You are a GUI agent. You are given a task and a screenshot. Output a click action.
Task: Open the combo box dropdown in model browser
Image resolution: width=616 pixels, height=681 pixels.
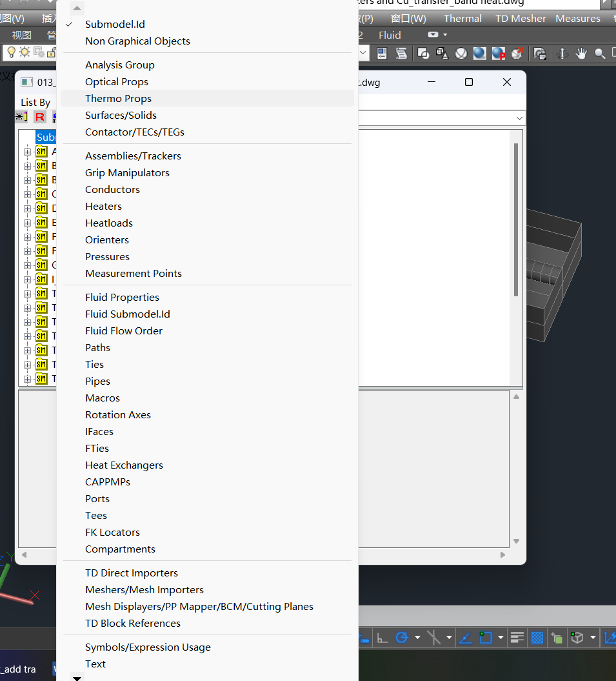(519, 118)
